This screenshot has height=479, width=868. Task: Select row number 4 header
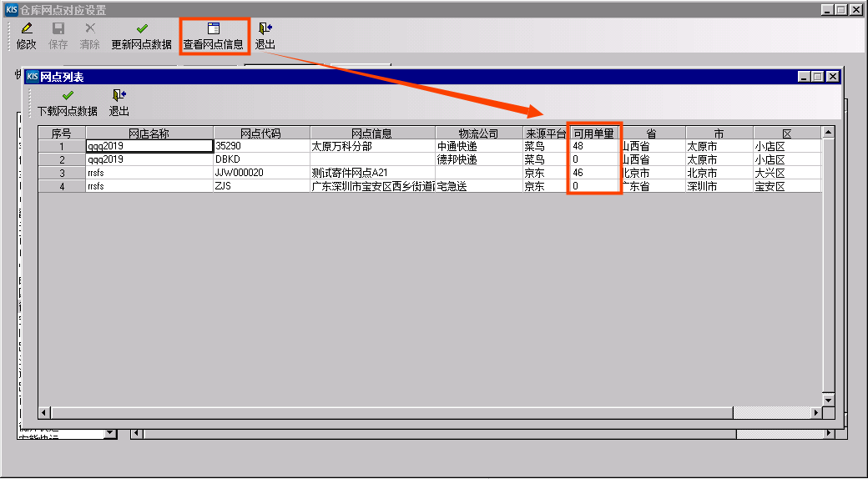pos(62,186)
